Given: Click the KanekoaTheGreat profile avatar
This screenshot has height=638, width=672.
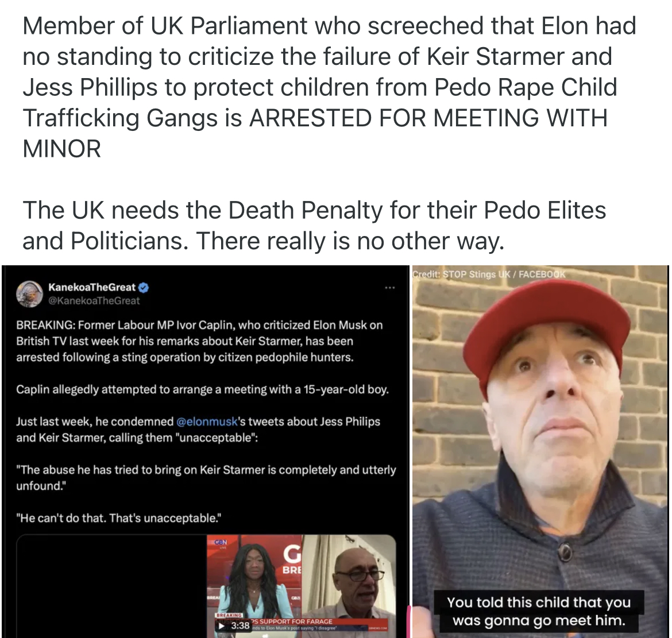Looking at the screenshot, I should point(29,294).
